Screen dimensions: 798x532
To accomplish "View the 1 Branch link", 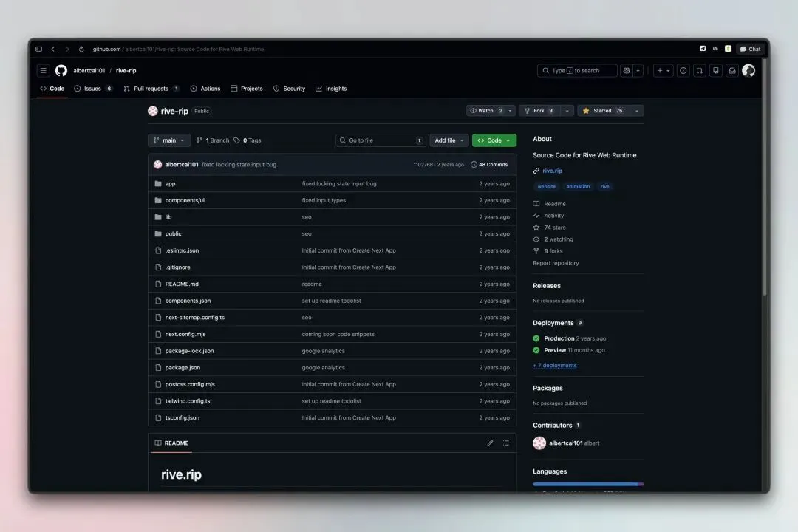I will 213,140.
